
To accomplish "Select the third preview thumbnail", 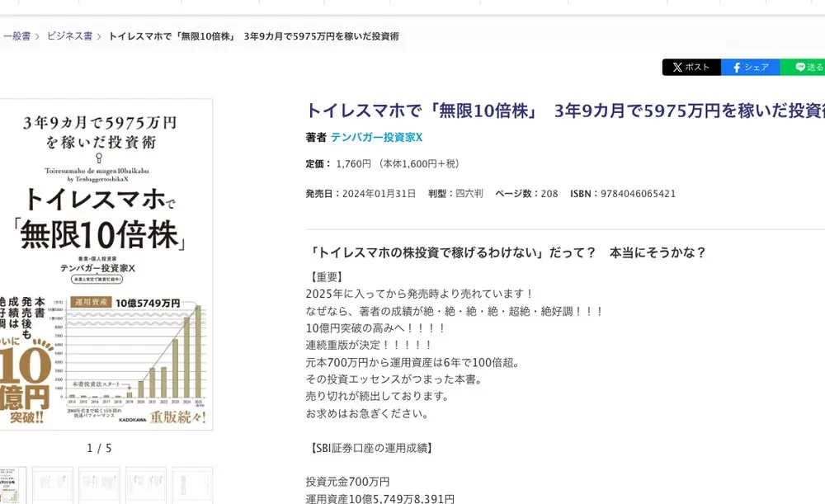I will (x=100, y=485).
